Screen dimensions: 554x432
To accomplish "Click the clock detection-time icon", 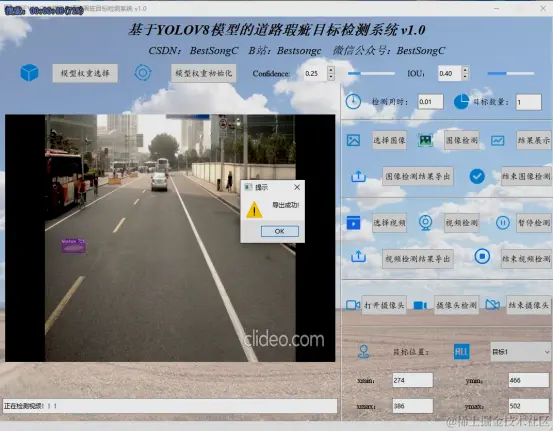I will 353,102.
